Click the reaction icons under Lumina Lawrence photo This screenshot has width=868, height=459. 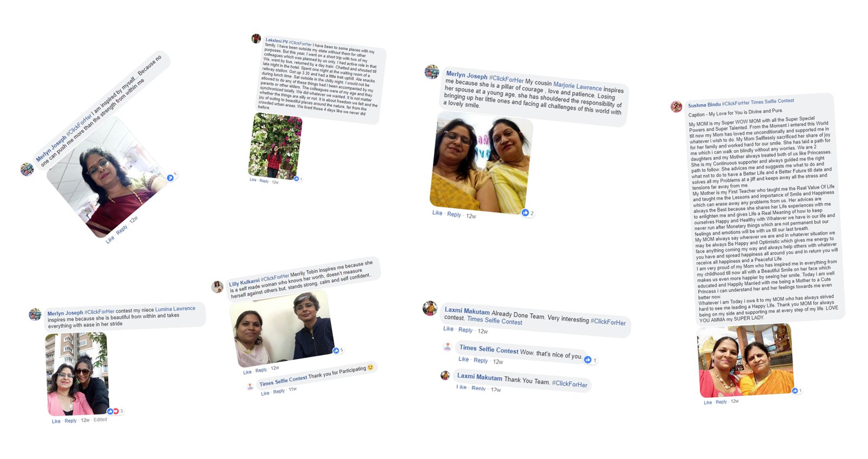[x=113, y=411]
